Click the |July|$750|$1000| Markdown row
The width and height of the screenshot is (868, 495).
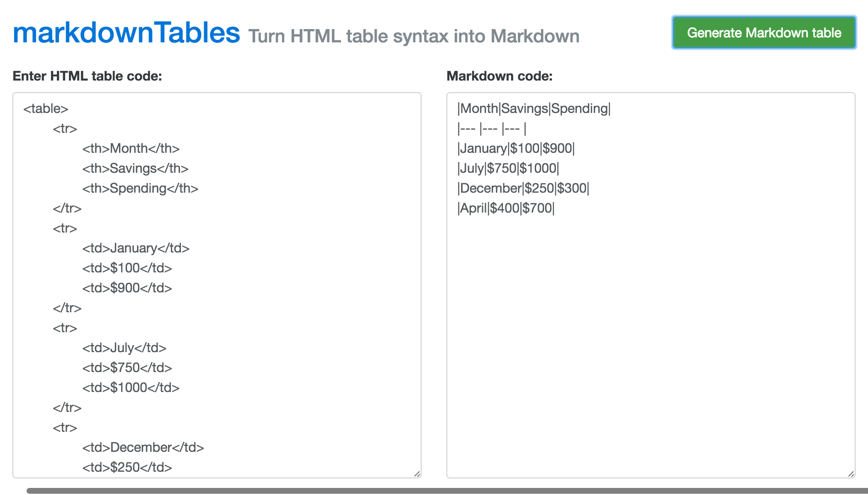tap(508, 169)
